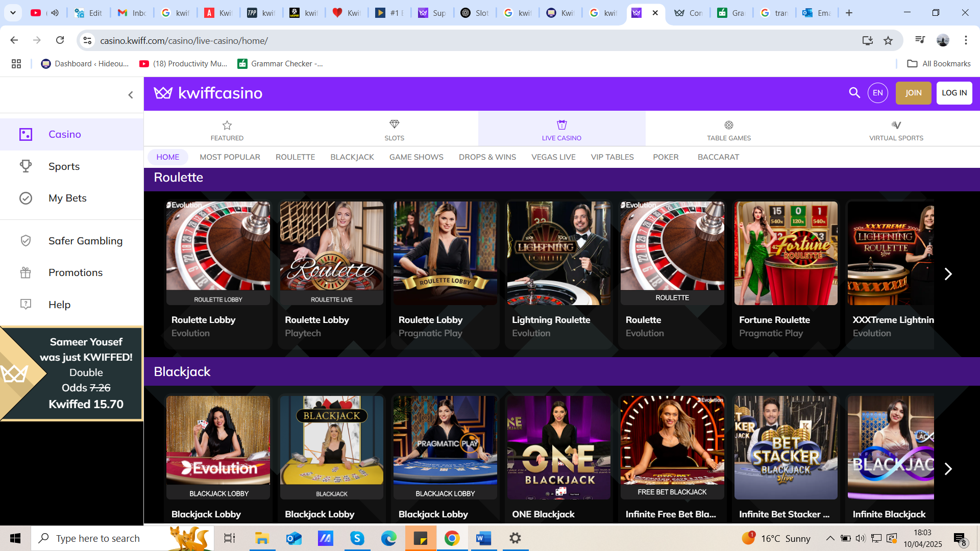Open Lightning Roulette game thumbnail
Viewport: 980px width, 551px height.
(x=558, y=253)
